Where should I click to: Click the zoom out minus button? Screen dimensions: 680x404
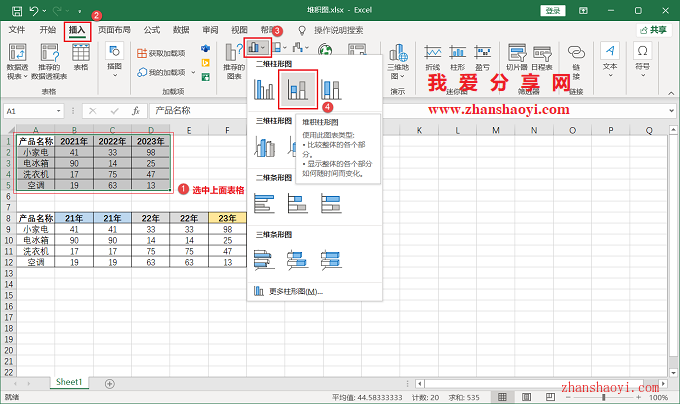pyautogui.click(x=568, y=397)
